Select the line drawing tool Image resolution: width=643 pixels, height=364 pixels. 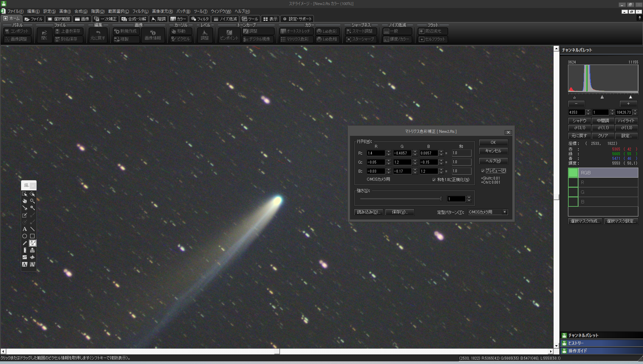click(32, 229)
